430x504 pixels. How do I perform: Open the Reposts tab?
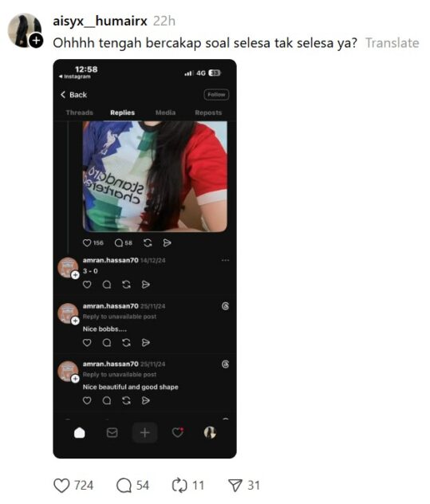[208, 112]
